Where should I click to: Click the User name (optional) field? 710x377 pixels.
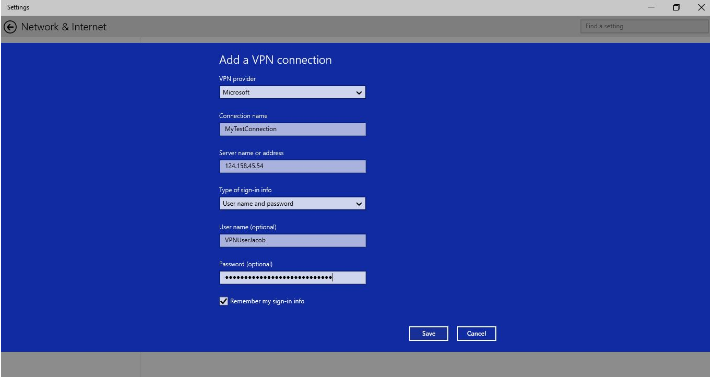tap(293, 241)
